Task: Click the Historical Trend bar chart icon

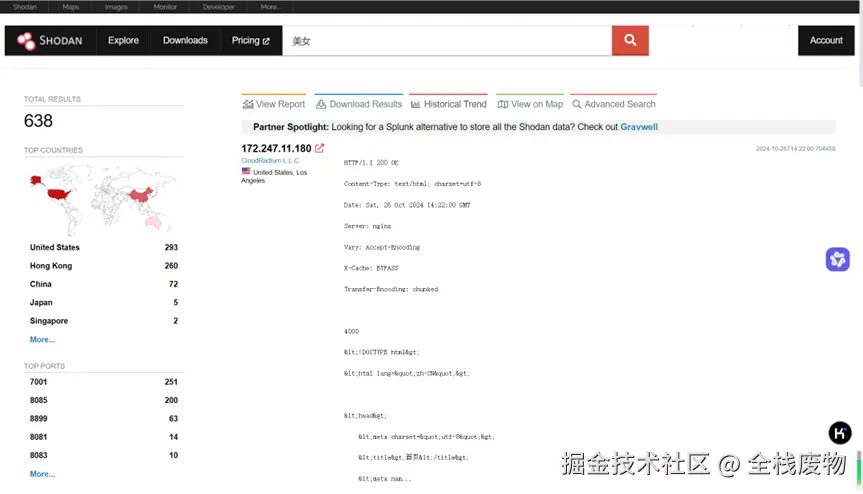Action: [416, 104]
